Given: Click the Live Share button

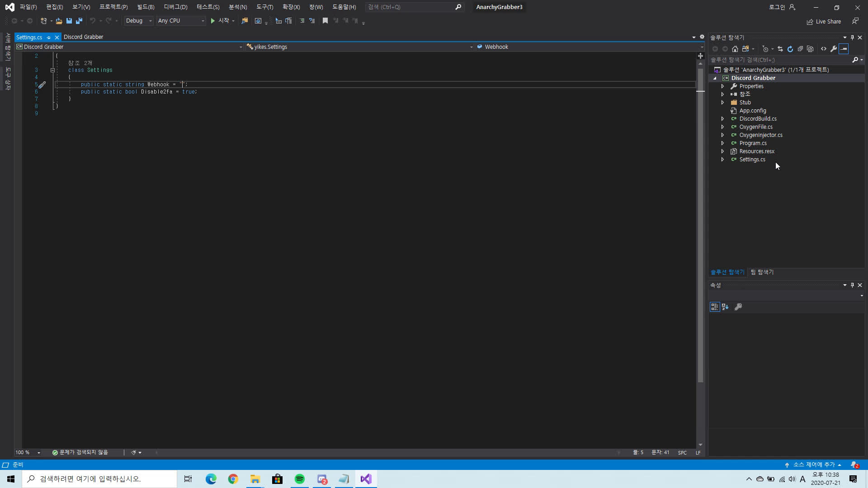Looking at the screenshot, I should click(x=824, y=21).
